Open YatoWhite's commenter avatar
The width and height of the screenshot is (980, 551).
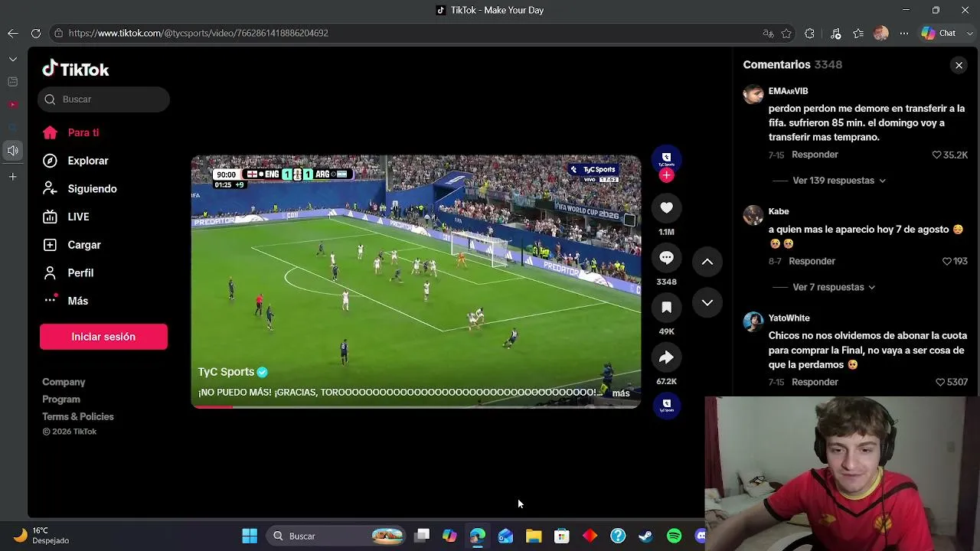coord(753,321)
